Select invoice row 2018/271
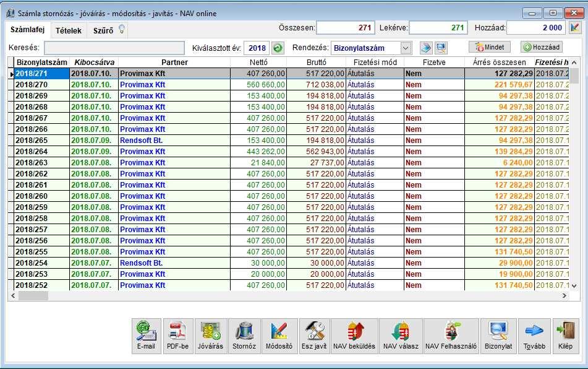 tap(289, 74)
